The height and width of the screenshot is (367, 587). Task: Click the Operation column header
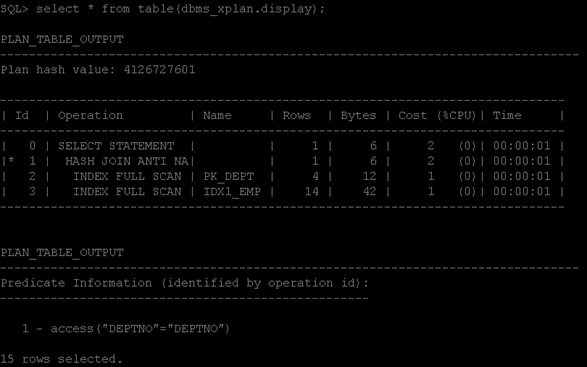[90, 115]
